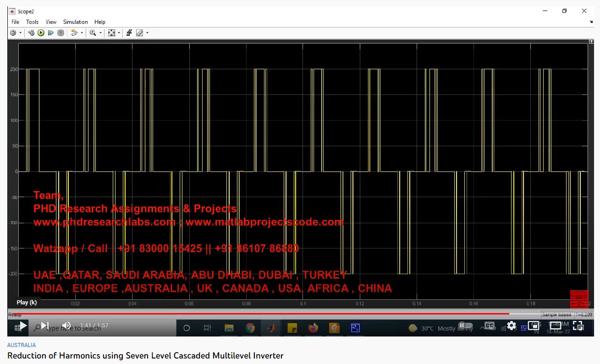The height and width of the screenshot is (364, 600).
Task: Toggle closed captions with CC button
Action: [490, 325]
